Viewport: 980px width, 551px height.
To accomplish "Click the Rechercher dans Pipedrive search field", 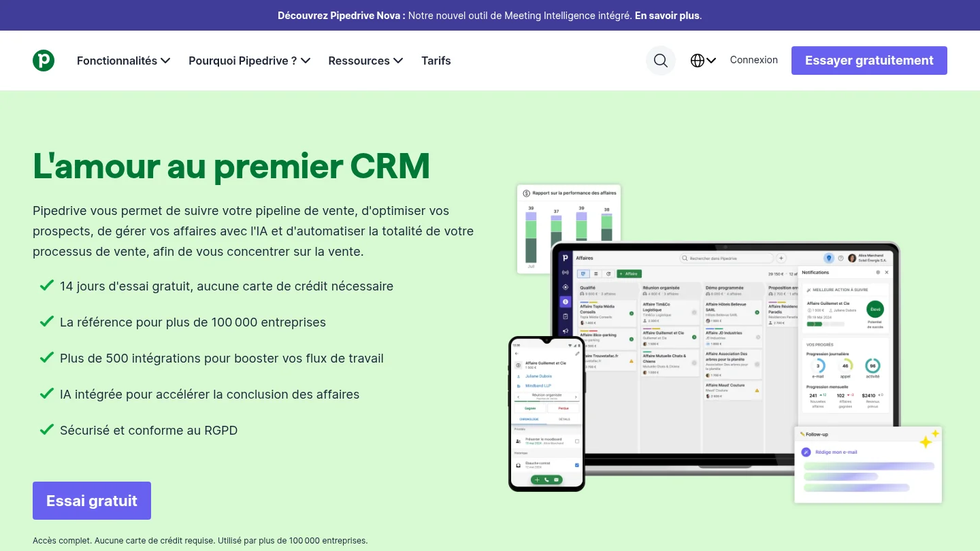I will point(727,258).
